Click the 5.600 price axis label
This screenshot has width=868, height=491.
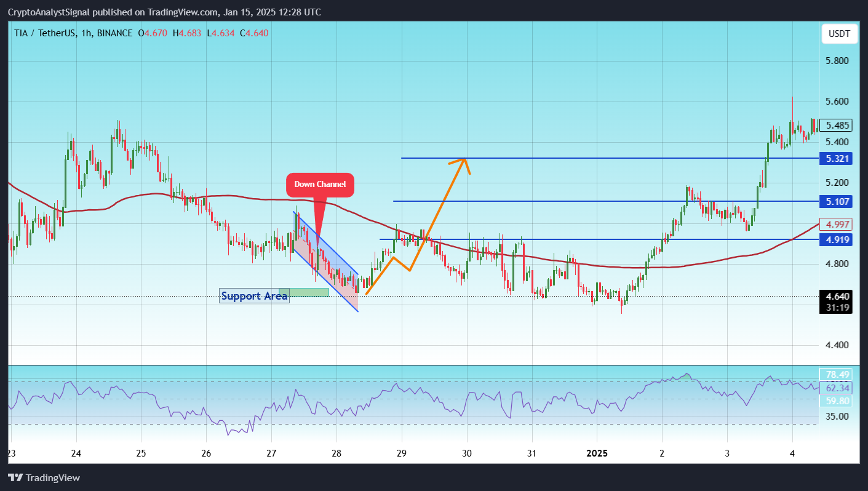point(838,102)
